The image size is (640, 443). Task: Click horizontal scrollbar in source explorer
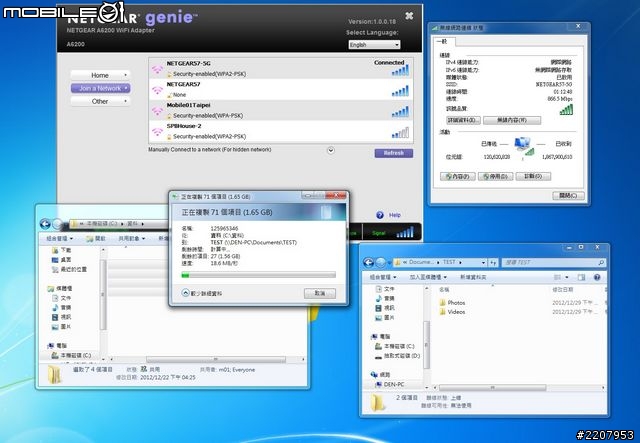[216, 360]
